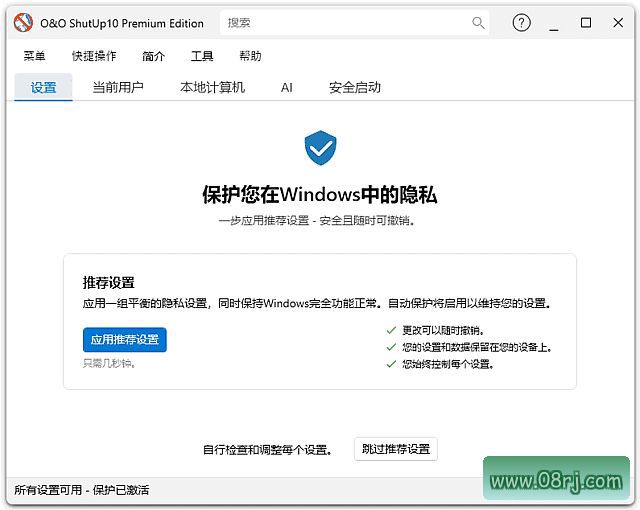This screenshot has height=510, width=640.
Task: Click the 应用推荐设置 button
Action: pyautogui.click(x=125, y=339)
